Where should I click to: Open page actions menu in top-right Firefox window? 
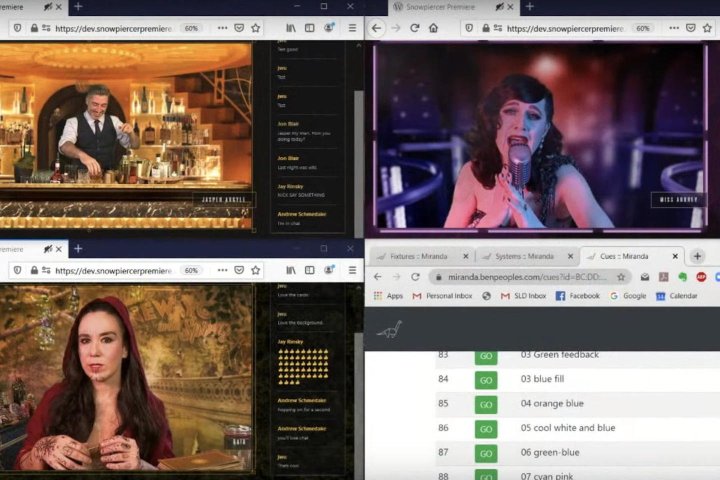(674, 28)
